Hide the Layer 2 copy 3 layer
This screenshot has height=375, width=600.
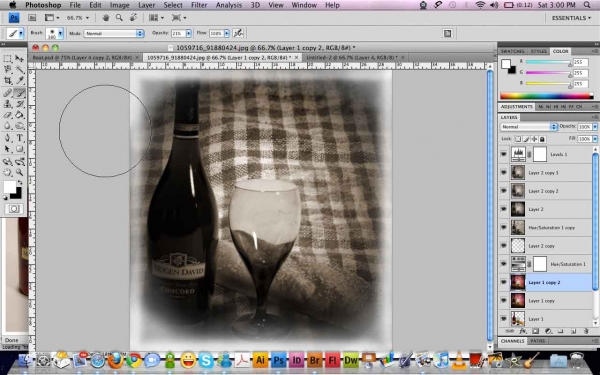504,173
